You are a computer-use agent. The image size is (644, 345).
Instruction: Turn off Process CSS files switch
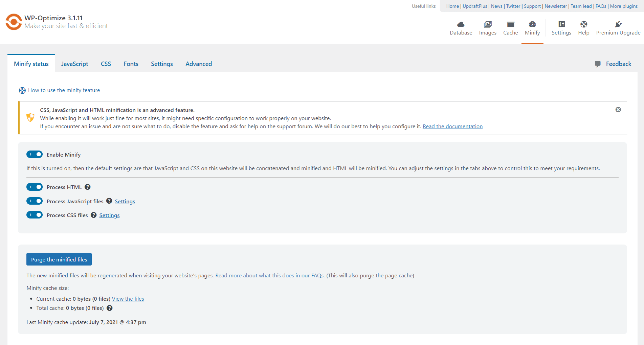click(35, 215)
